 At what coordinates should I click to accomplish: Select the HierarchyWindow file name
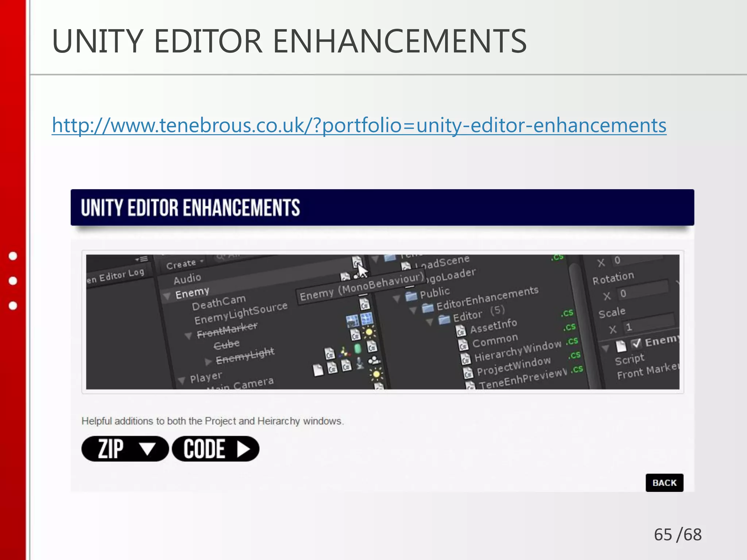point(518,351)
